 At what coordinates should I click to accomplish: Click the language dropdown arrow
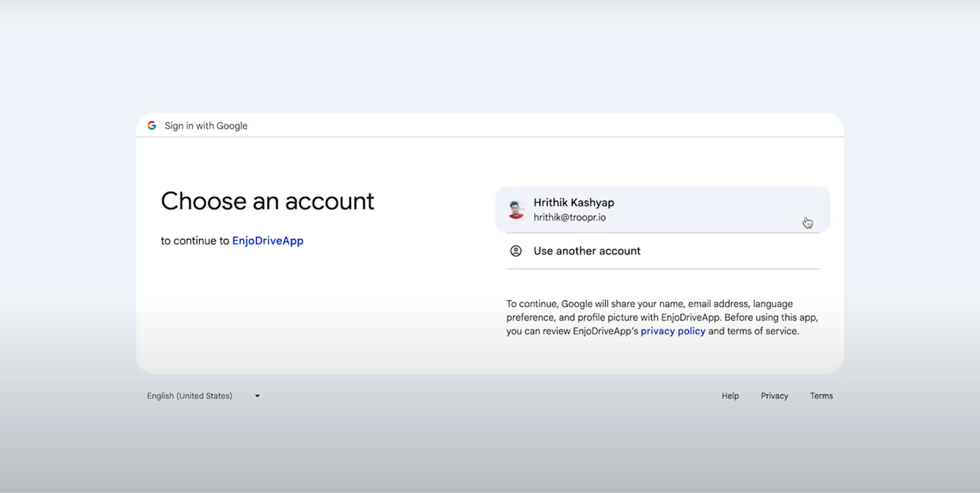click(x=257, y=396)
